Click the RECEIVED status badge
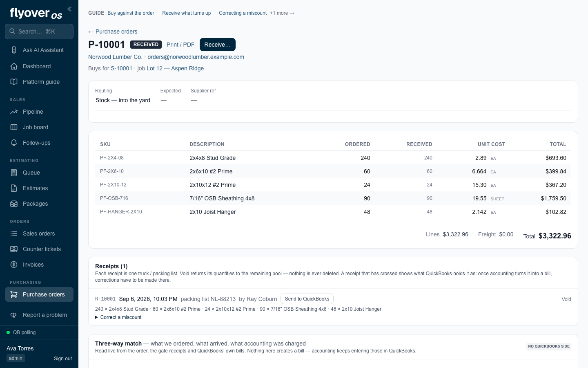The width and height of the screenshot is (588, 368). coord(146,45)
